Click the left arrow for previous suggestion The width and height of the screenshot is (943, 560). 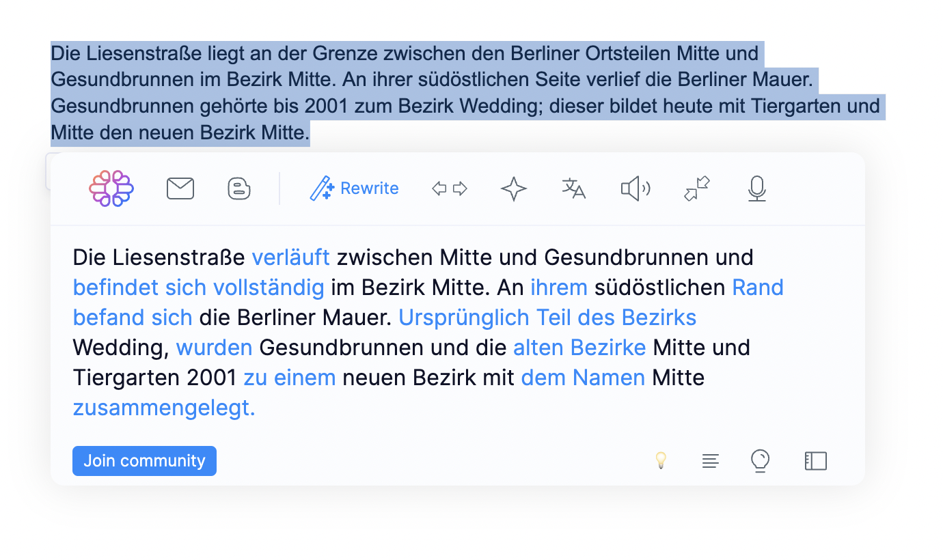(x=439, y=188)
